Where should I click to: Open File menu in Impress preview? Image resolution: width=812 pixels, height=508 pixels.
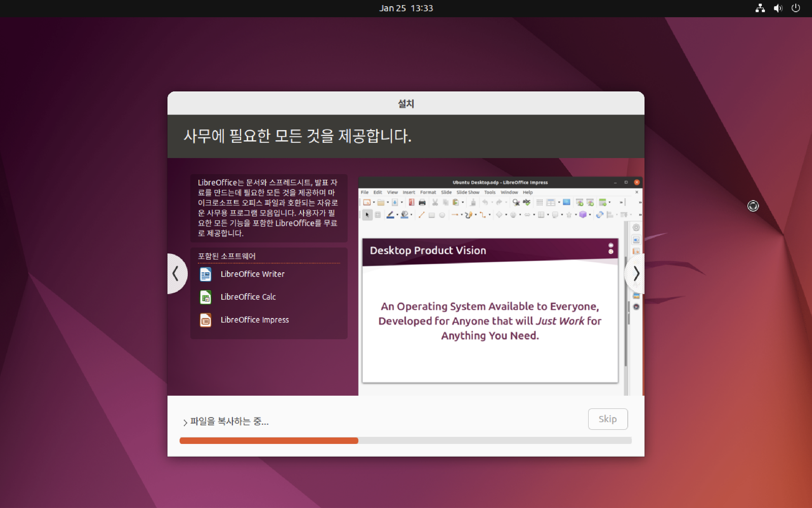tap(364, 192)
